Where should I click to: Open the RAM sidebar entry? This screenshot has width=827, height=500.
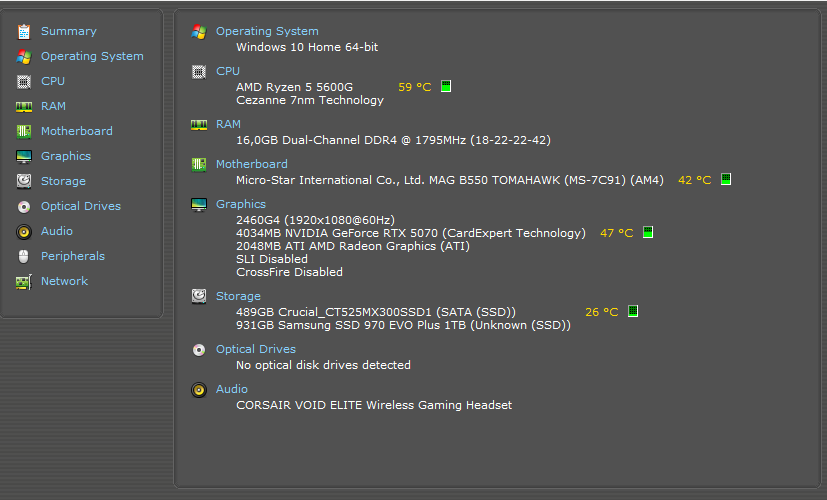click(53, 106)
